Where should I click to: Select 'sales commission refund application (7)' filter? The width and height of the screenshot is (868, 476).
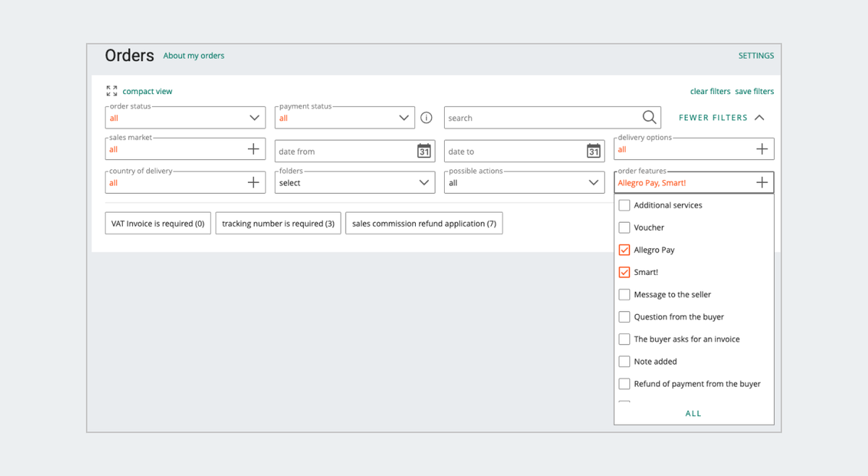pyautogui.click(x=424, y=224)
